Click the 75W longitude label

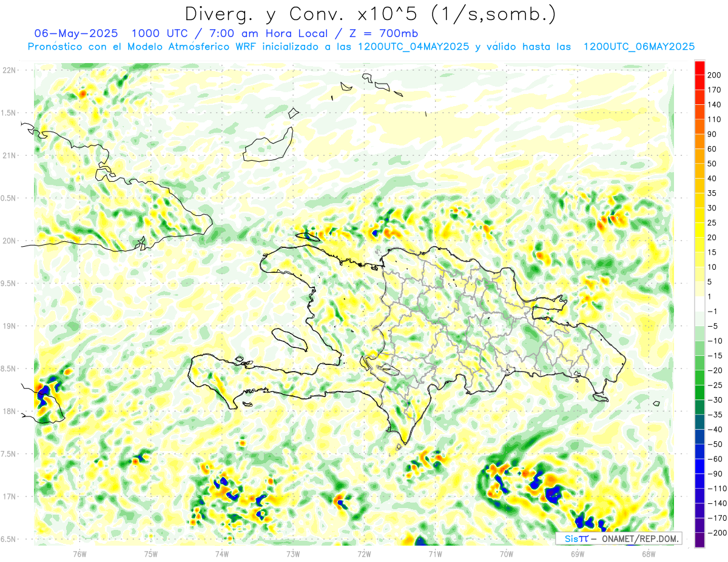coord(151,554)
